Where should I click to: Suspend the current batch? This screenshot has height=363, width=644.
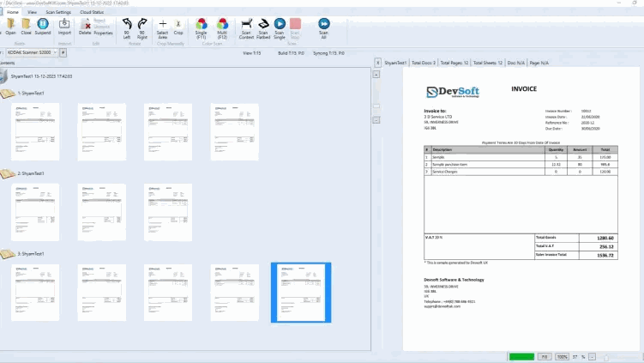coord(43,27)
